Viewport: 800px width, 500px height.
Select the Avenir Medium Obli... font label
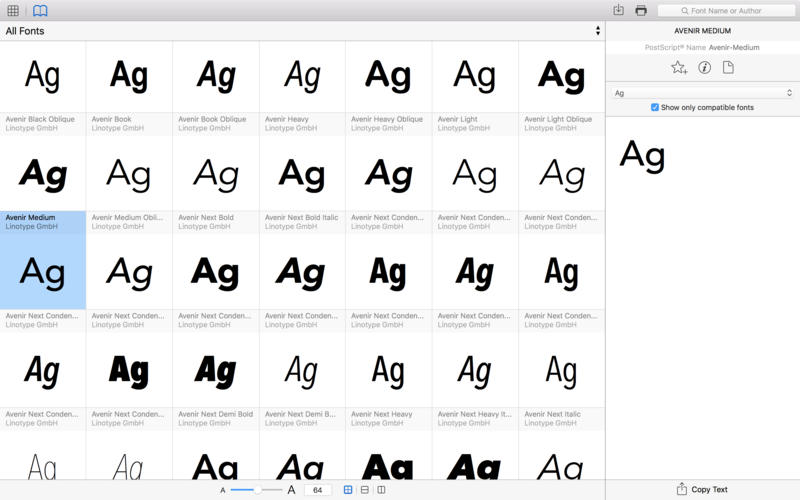click(x=128, y=217)
